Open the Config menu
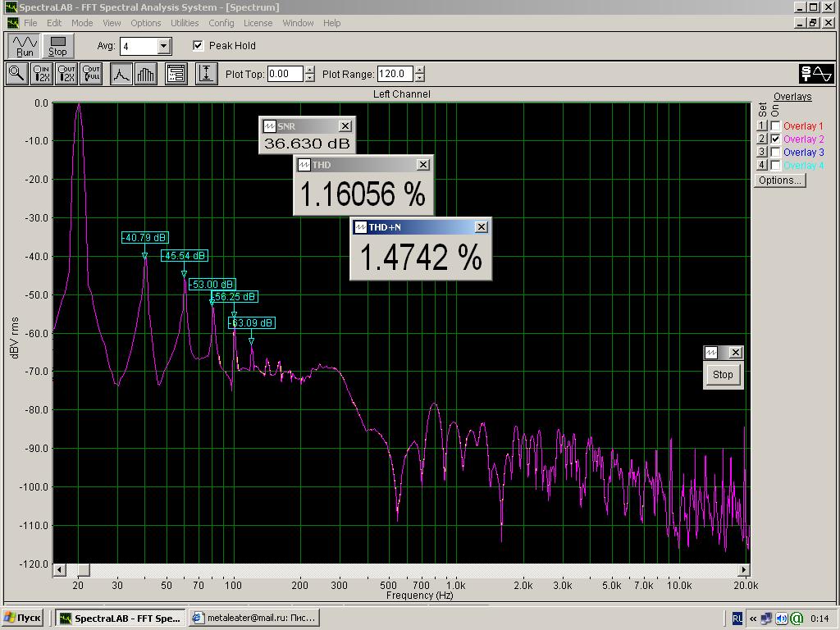 [221, 23]
